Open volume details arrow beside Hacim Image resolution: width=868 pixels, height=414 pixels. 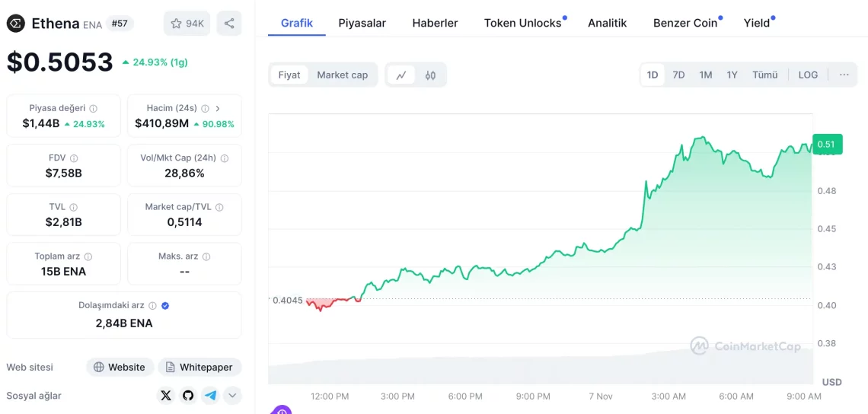pyautogui.click(x=218, y=109)
